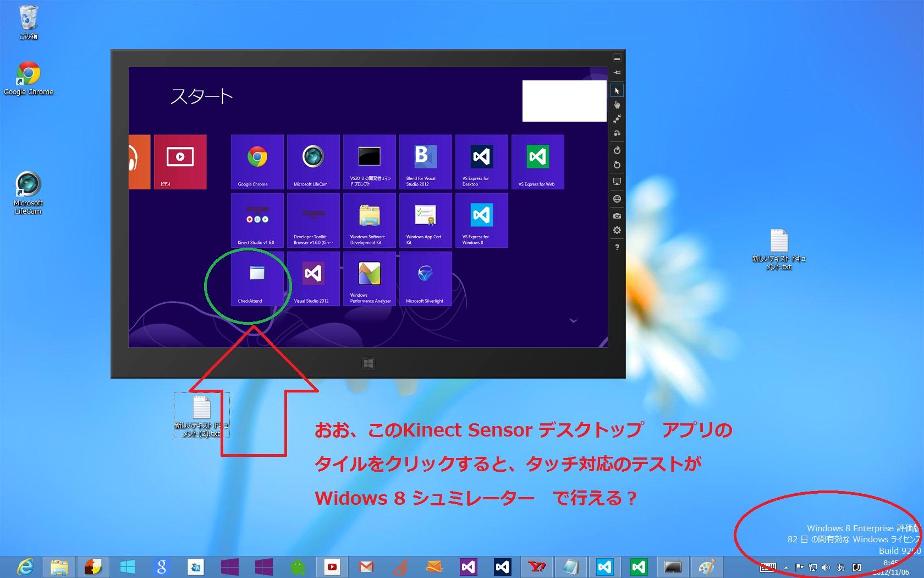Pin the simulator window always on top

(617, 73)
